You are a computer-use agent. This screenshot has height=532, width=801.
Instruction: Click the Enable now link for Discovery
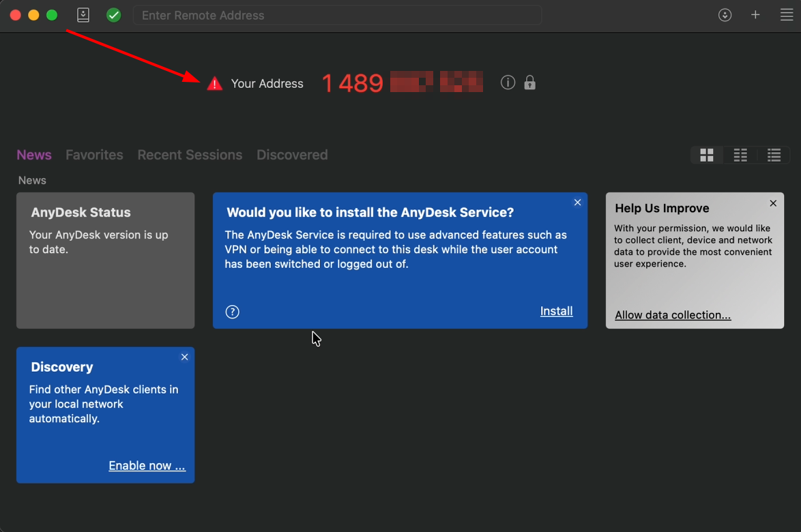tap(147, 466)
